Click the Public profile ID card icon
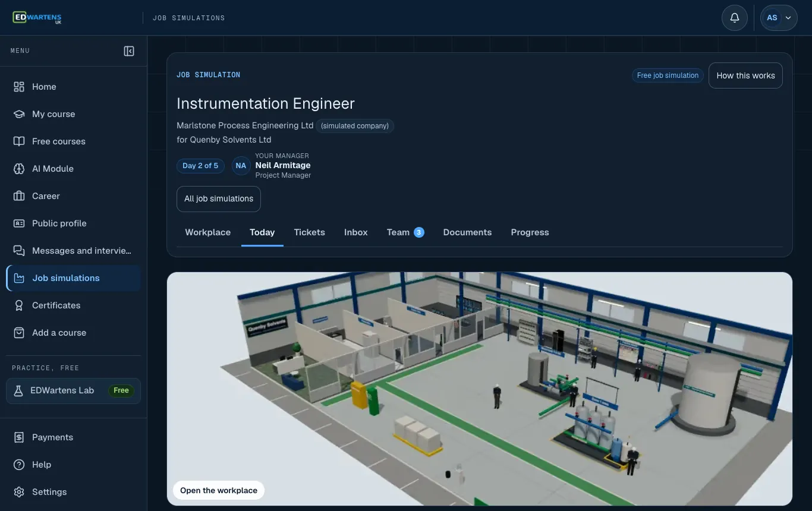Screen dimensions: 812x511 click(19, 223)
